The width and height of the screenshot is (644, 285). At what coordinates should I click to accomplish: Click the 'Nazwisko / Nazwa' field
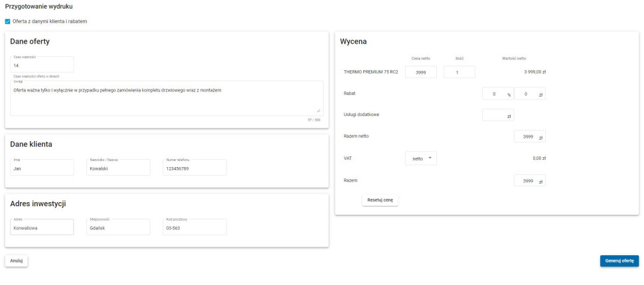coord(118,168)
